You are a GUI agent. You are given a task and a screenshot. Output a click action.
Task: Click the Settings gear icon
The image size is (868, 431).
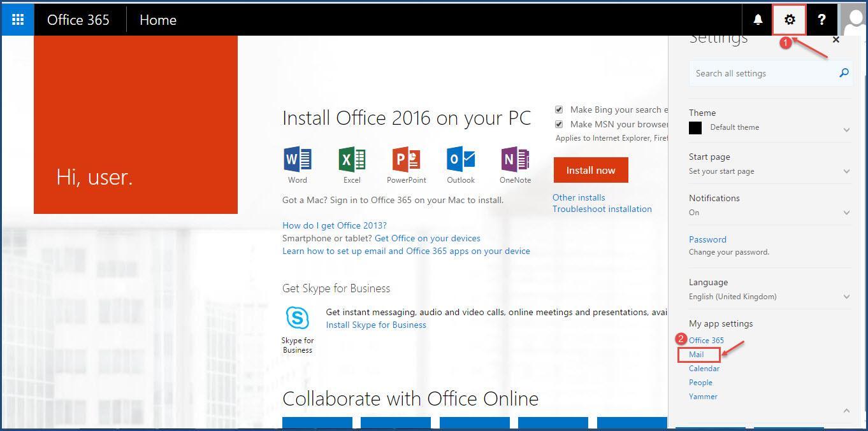tap(790, 20)
